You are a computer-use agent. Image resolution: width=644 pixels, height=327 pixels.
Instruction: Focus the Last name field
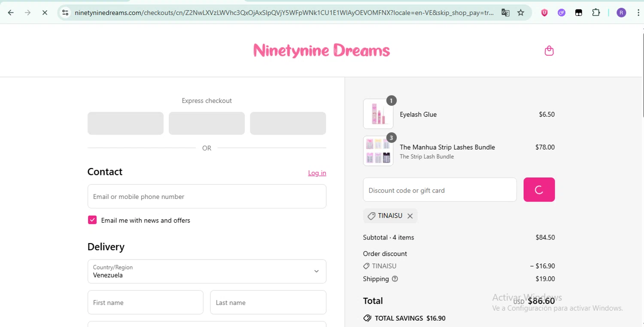[268, 303]
